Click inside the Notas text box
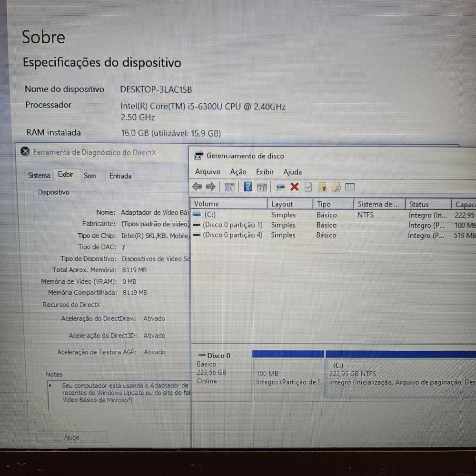The width and height of the screenshot is (476, 476). tap(119, 395)
